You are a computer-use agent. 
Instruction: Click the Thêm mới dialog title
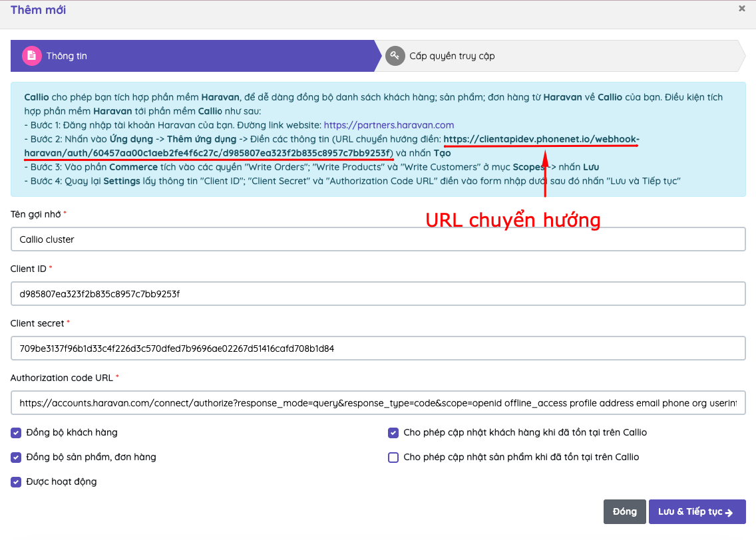click(38, 10)
